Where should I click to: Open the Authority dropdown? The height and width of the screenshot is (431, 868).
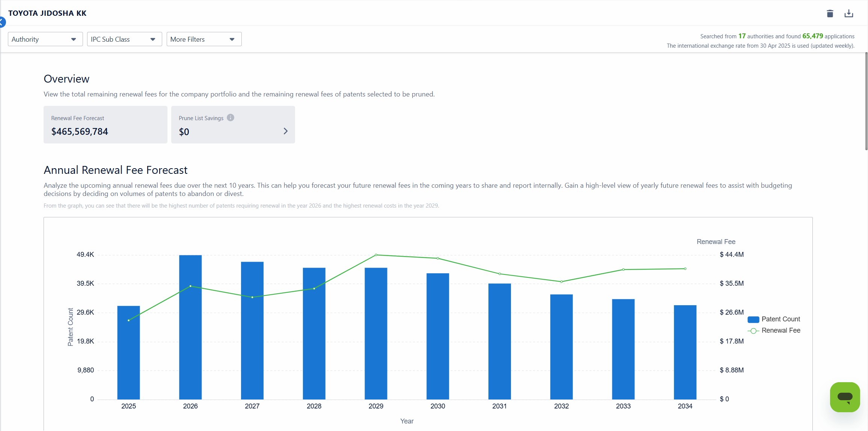pyautogui.click(x=45, y=39)
